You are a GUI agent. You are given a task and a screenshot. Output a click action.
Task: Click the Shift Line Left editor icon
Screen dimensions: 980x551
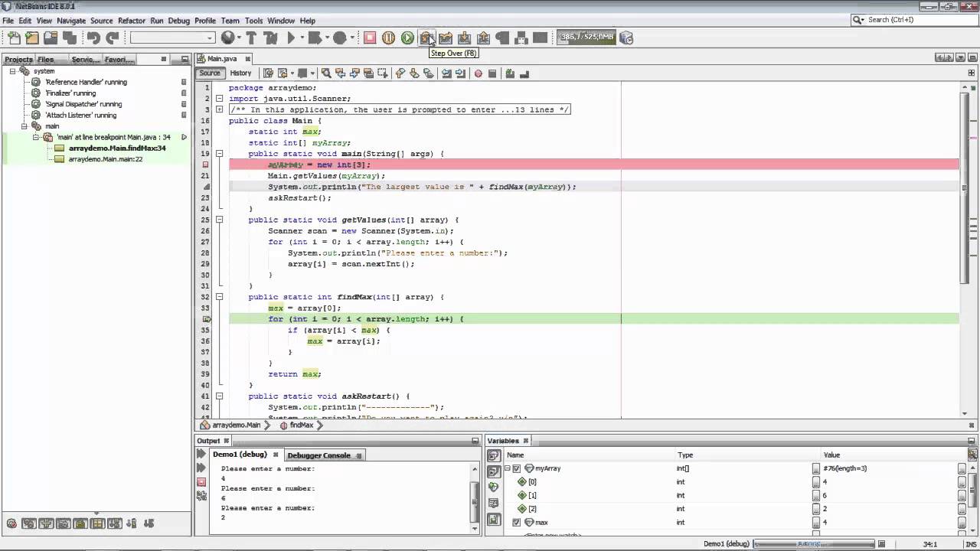446,73
